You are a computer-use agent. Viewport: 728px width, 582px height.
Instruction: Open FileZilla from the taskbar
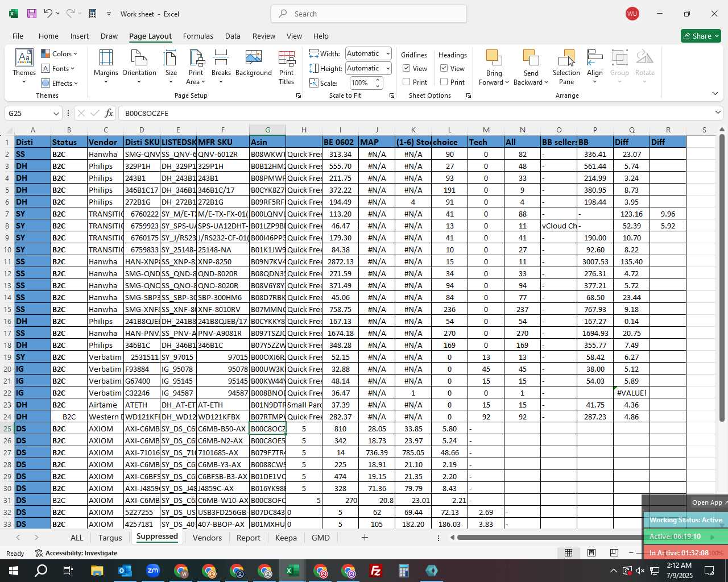[376, 571]
